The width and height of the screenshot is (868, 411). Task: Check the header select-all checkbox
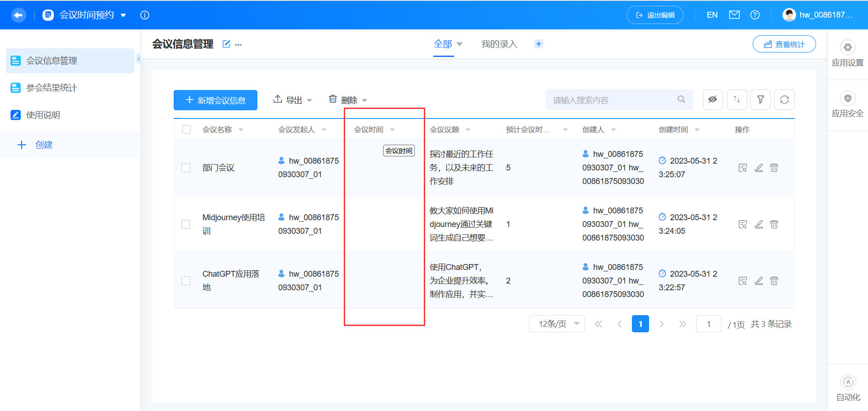[x=186, y=129]
